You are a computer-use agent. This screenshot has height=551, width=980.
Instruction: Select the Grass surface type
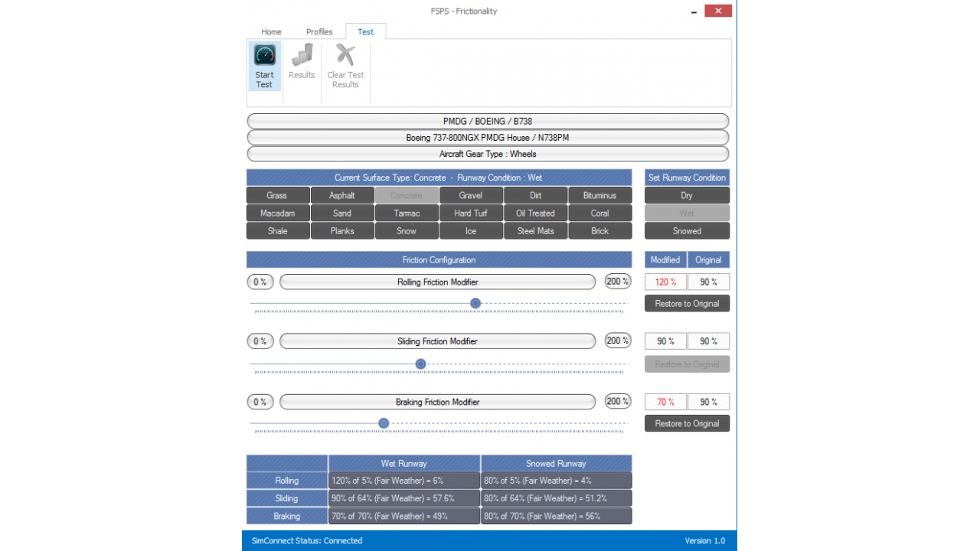pyautogui.click(x=278, y=195)
